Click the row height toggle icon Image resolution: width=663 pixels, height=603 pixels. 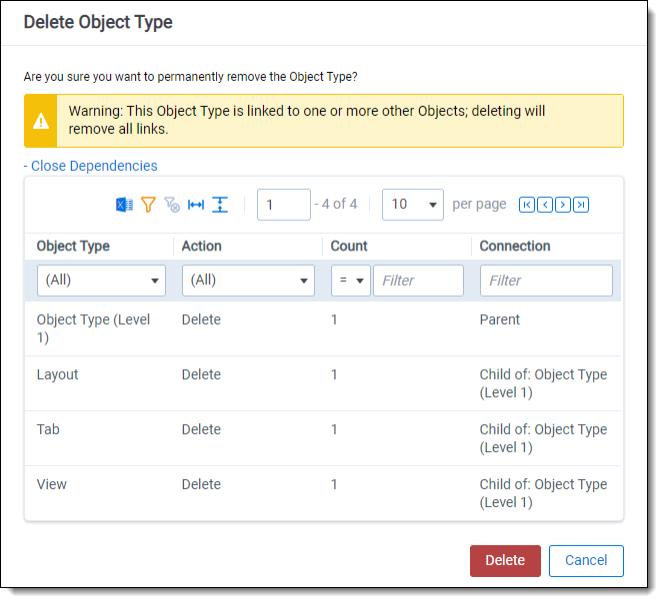click(x=220, y=205)
